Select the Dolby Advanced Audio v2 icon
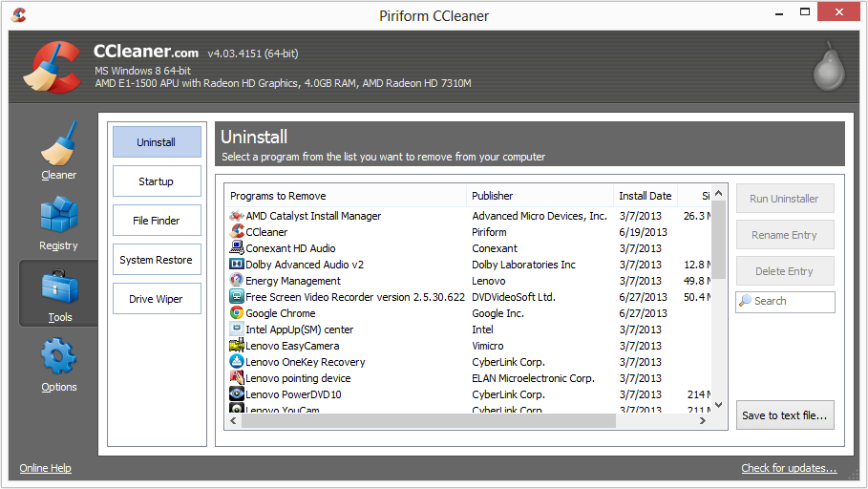This screenshot has width=868, height=489. [237, 265]
